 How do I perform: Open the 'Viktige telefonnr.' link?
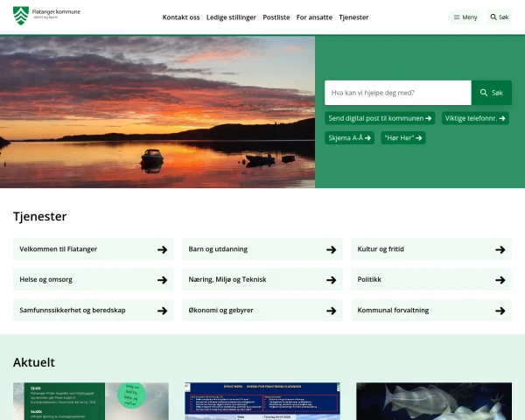475,118
